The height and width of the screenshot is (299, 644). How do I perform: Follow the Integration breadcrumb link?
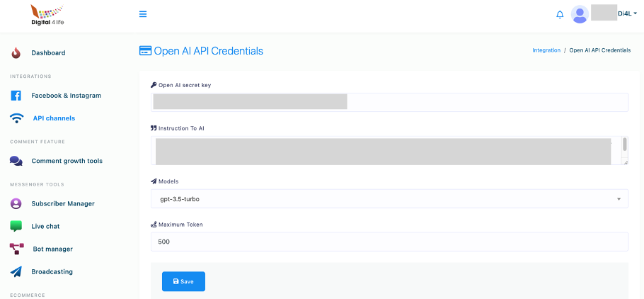click(x=546, y=50)
